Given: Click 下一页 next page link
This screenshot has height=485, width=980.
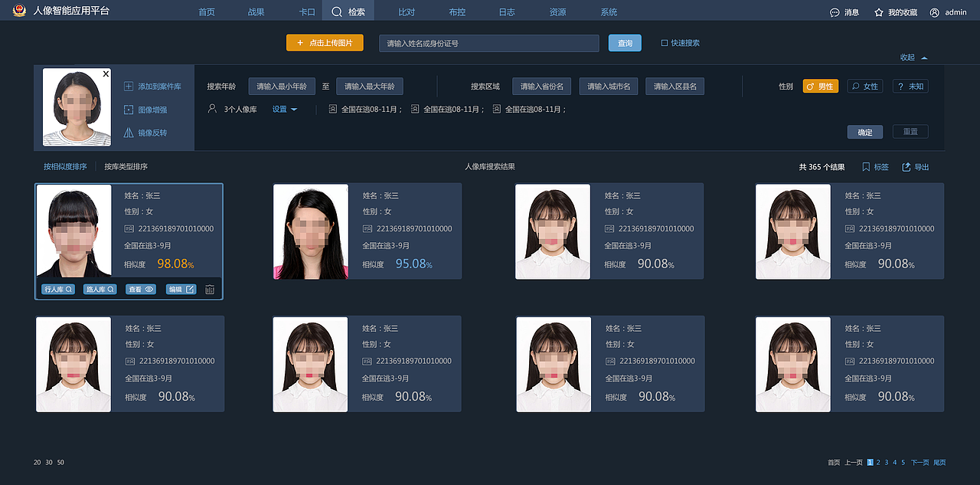Looking at the screenshot, I should (x=920, y=462).
